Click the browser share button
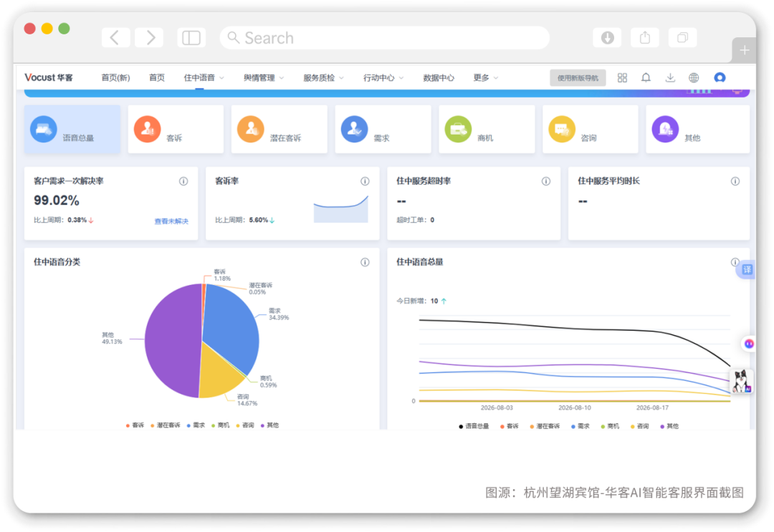Image resolution: width=774 pixels, height=532 pixels. click(x=645, y=37)
